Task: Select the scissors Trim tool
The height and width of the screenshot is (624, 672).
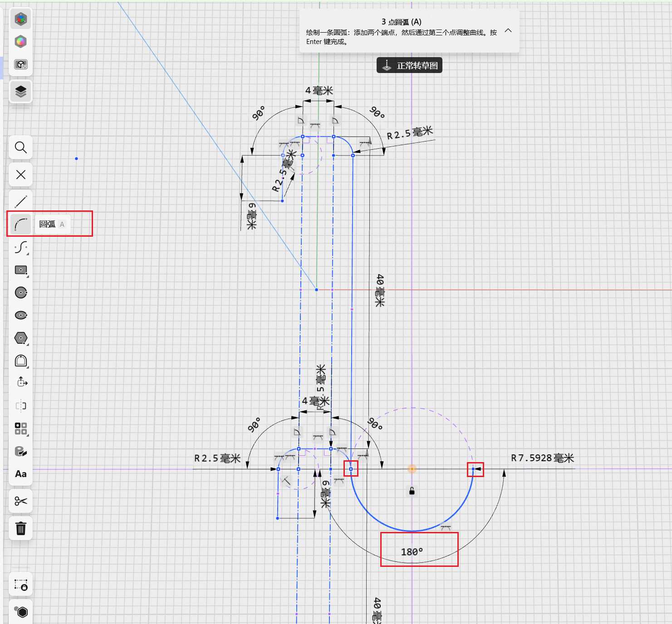Action: click(21, 501)
